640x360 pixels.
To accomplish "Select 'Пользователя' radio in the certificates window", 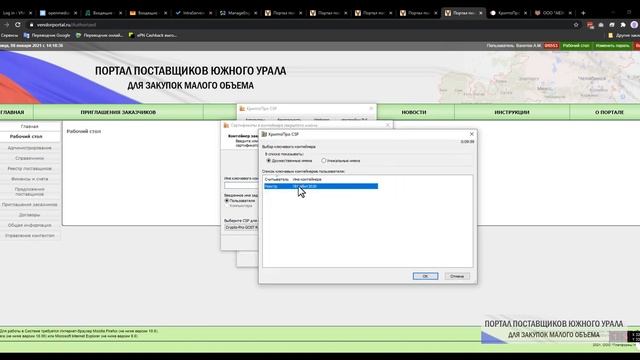I will pos(227,201).
